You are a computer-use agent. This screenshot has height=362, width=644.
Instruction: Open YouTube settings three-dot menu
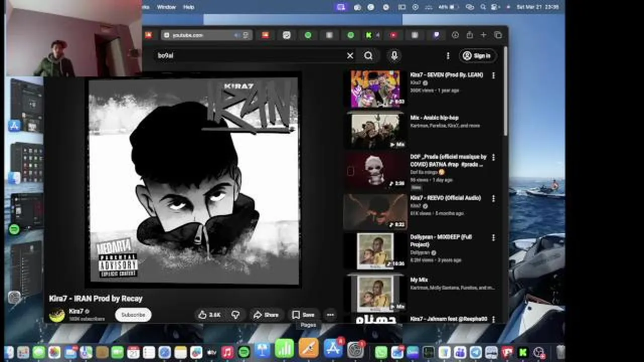coord(448,56)
